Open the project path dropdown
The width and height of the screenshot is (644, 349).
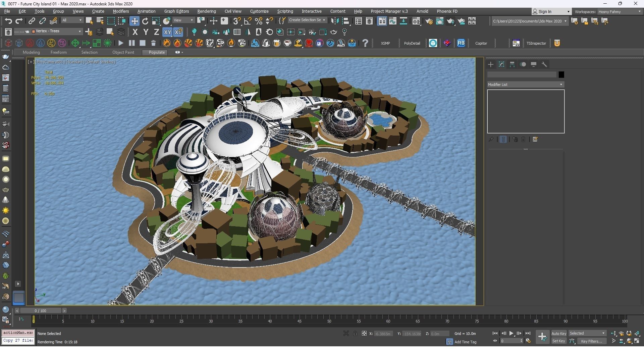(x=530, y=21)
